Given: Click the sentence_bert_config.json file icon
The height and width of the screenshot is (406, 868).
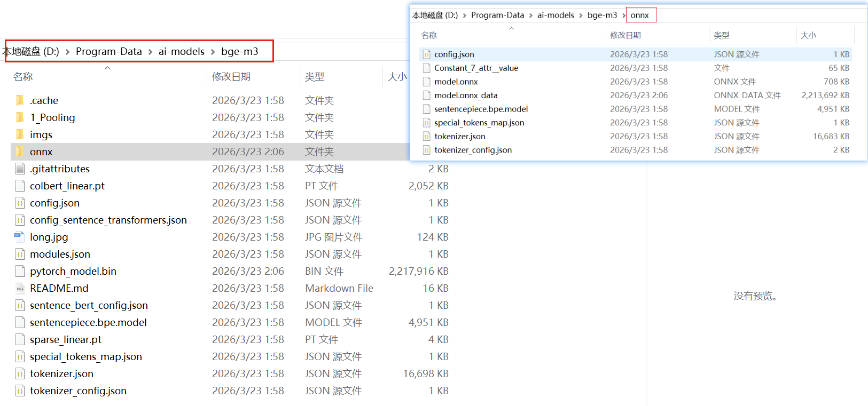Looking at the screenshot, I should click(x=20, y=305).
